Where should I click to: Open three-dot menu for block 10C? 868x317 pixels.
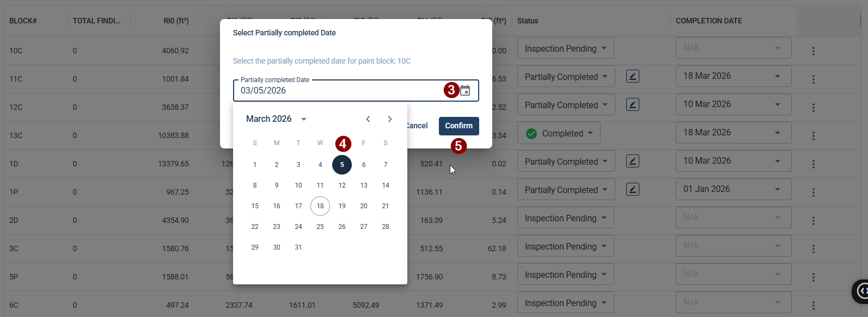(813, 51)
